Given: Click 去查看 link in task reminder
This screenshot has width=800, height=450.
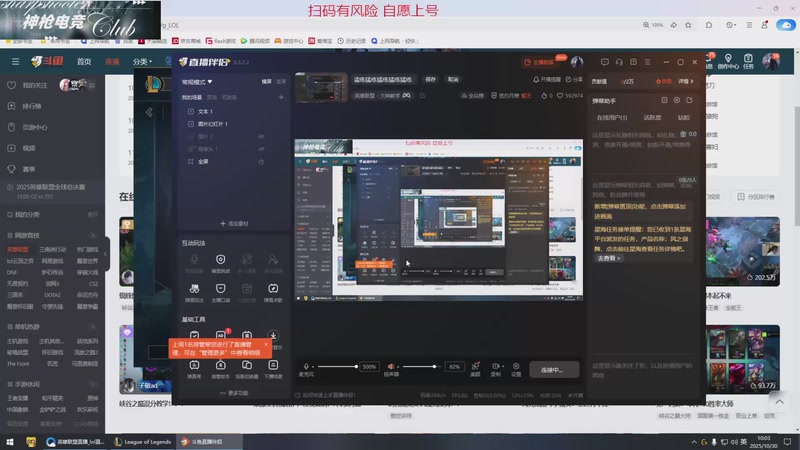Looking at the screenshot, I should click(609, 258).
